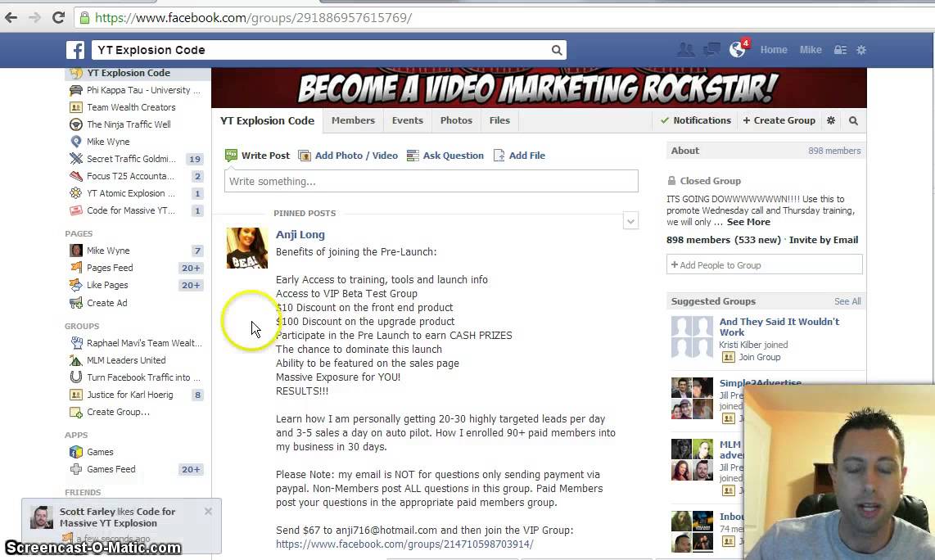Click the Add People to Group field
This screenshot has width=935, height=560.
tap(765, 264)
